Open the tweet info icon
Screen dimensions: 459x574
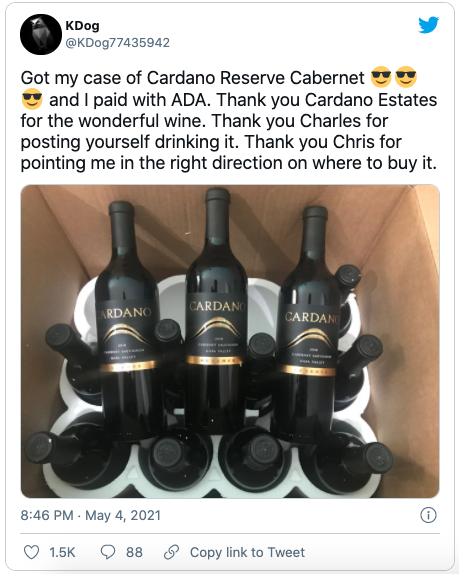[428, 515]
